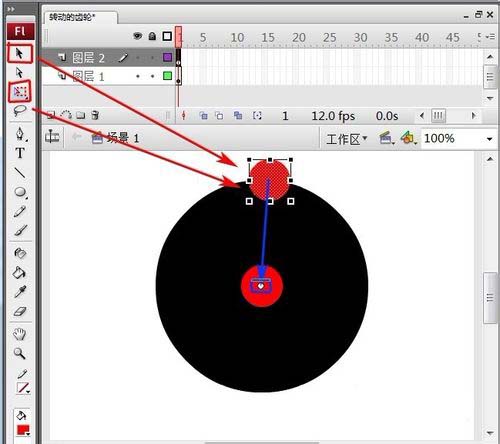Choose the Oval tool
This screenshot has width=500, height=444.
coord(20,192)
